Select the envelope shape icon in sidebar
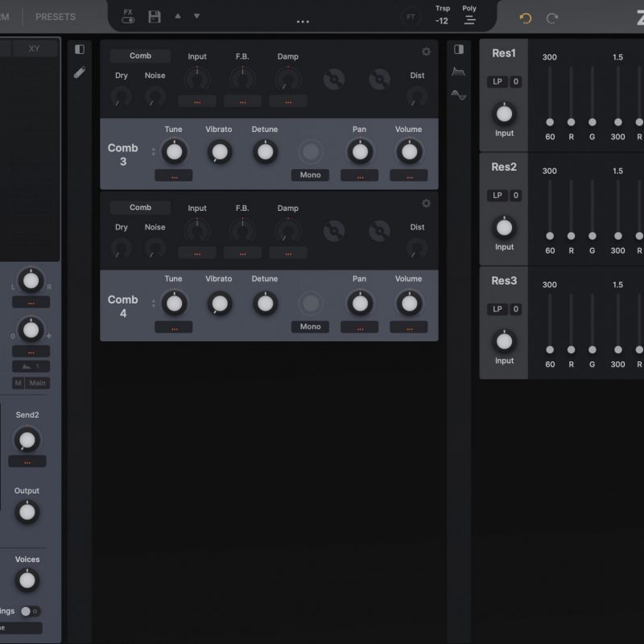Screen dimensions: 644x644 pos(458,72)
